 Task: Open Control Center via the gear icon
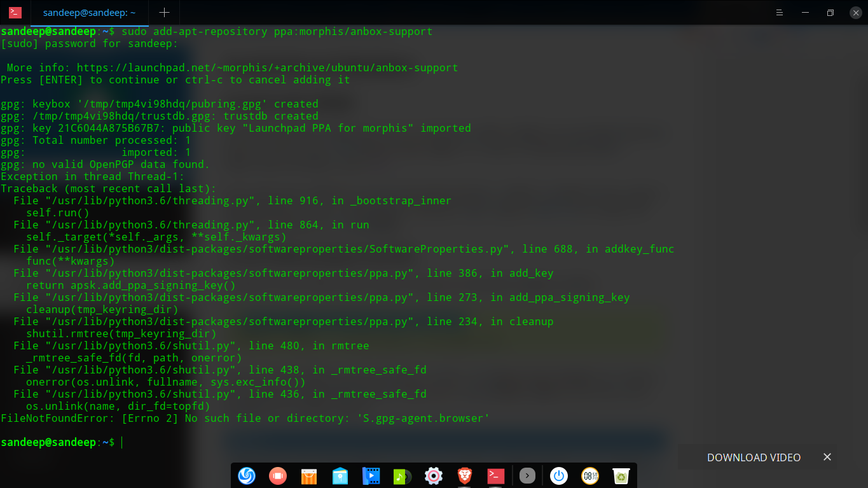433,476
